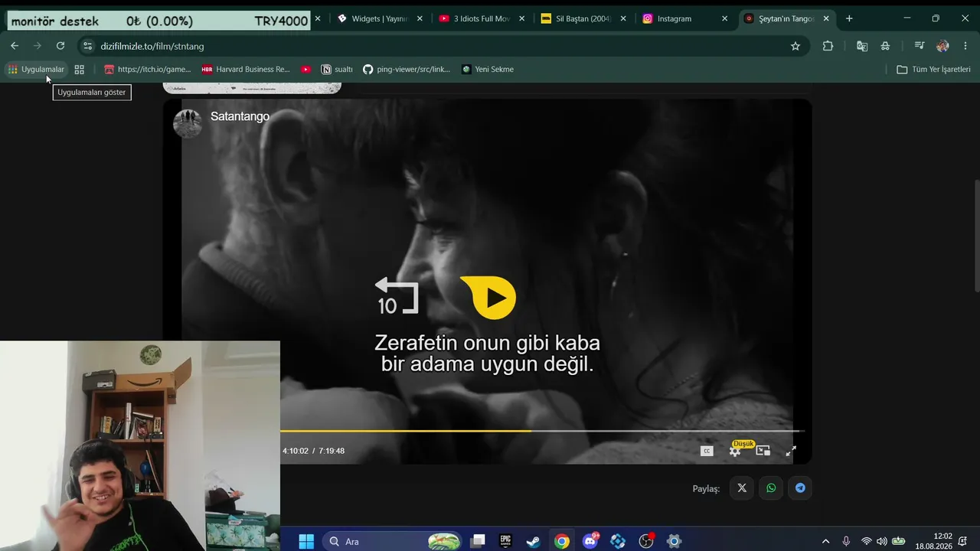Bookmark this page with the star

(x=795, y=46)
